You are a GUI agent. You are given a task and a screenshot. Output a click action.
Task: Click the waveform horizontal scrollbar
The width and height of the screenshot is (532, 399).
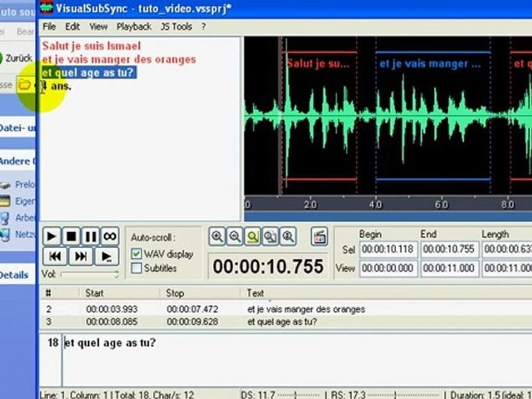click(x=388, y=217)
